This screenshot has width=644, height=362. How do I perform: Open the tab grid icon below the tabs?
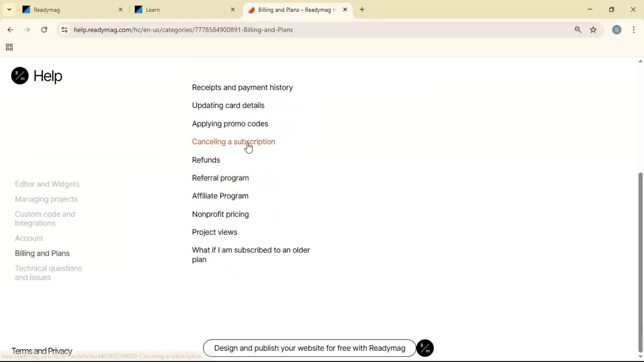click(9, 47)
